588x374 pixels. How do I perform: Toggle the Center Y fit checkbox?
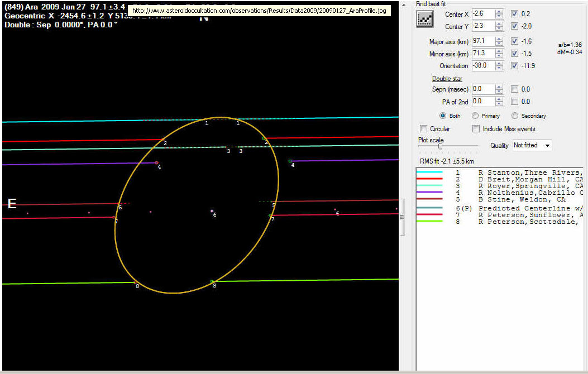point(514,26)
